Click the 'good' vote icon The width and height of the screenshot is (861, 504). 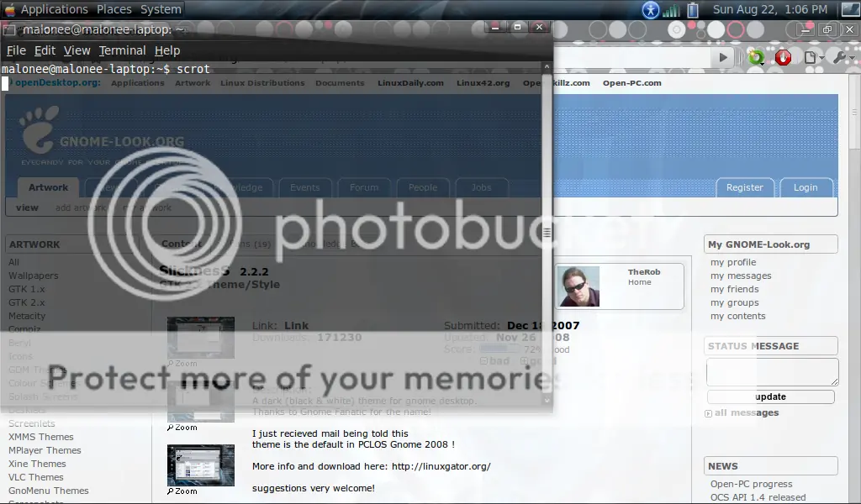pyautogui.click(x=525, y=361)
